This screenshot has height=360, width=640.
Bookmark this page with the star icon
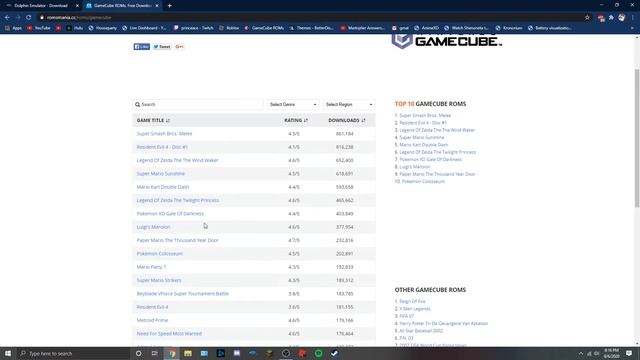tap(587, 18)
